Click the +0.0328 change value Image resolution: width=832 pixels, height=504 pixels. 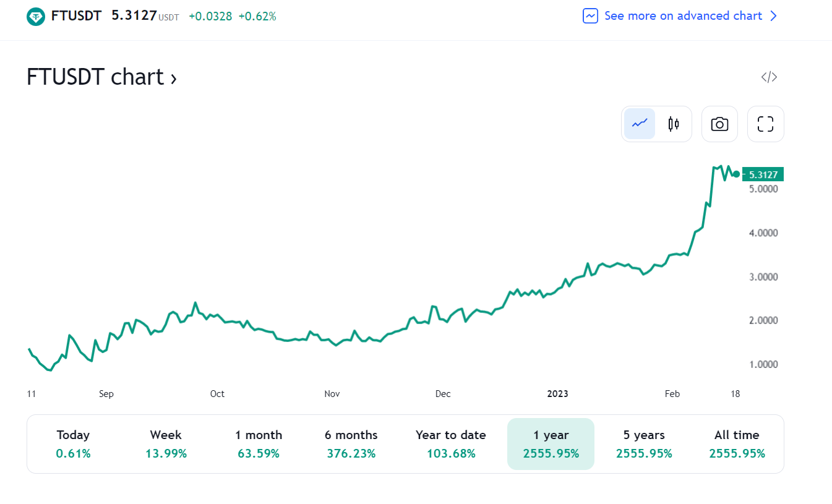[210, 17]
